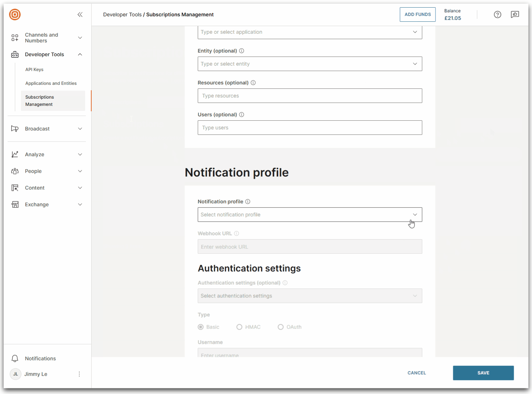532x394 pixels.
Task: Open the three-dot menu beside Jimmy Le
Action: coord(79,374)
